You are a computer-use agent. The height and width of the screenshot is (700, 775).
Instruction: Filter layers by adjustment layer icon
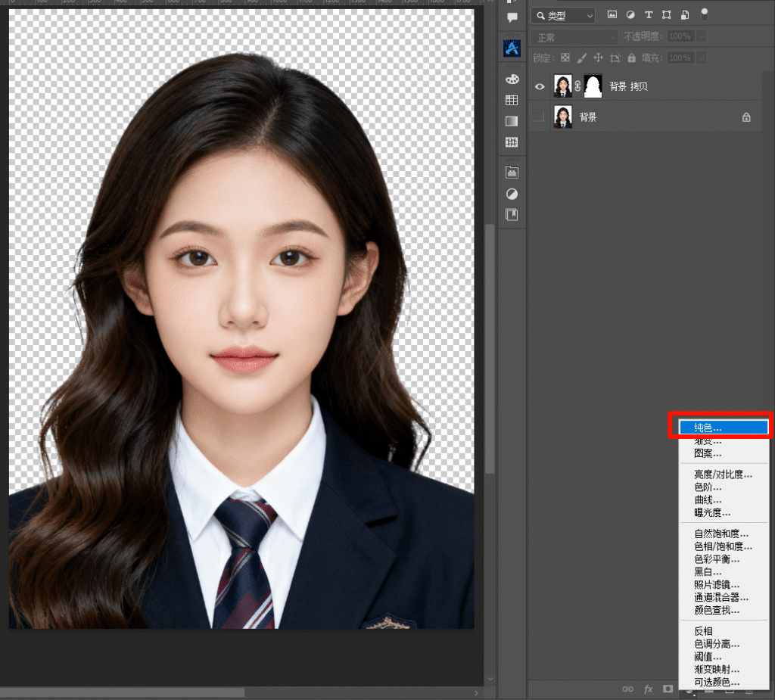pos(630,15)
